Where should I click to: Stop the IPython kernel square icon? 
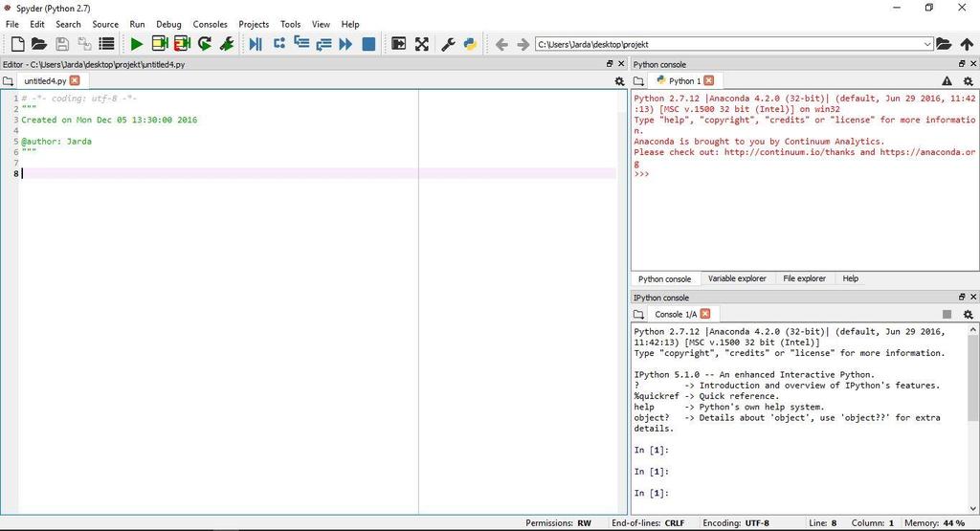tap(947, 314)
